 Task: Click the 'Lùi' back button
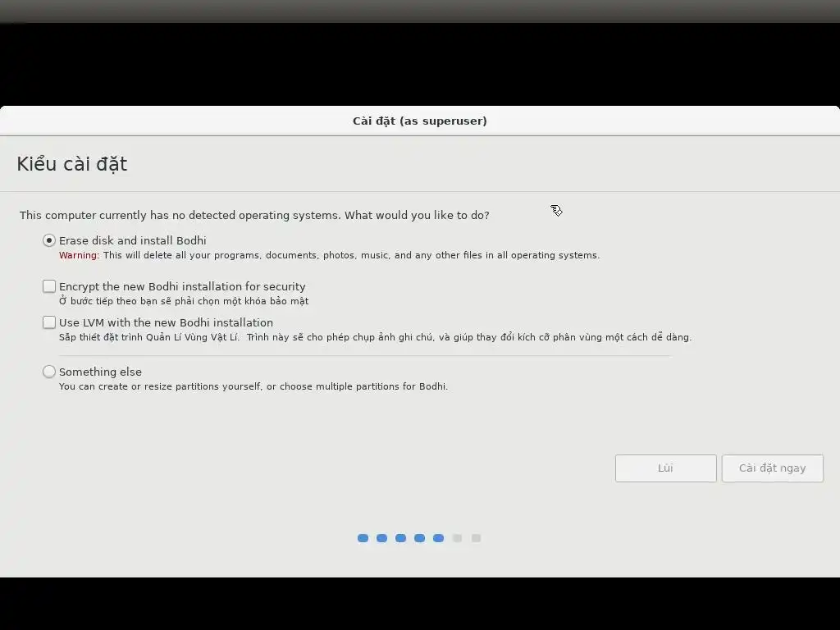665,468
